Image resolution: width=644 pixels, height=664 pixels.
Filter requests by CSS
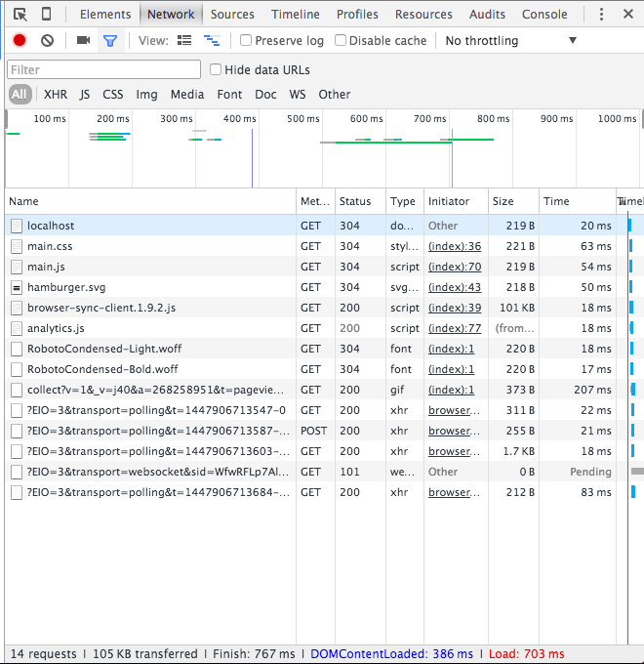tap(113, 95)
